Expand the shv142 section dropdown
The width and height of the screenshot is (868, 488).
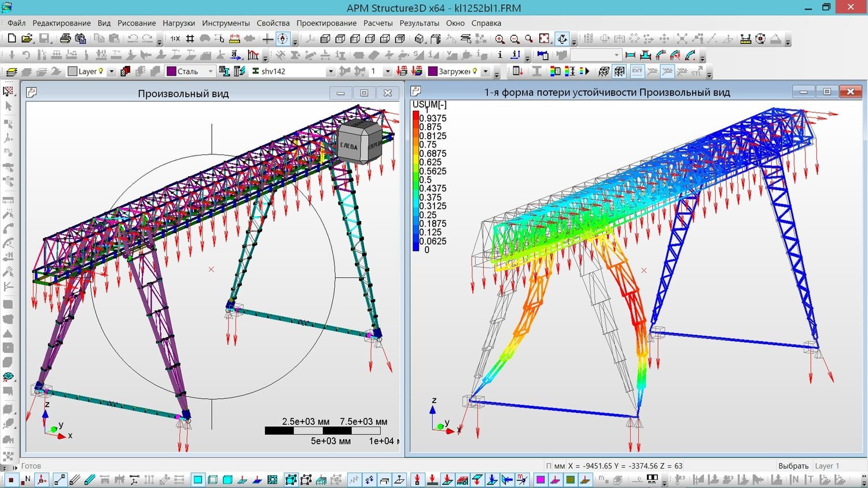tap(330, 72)
